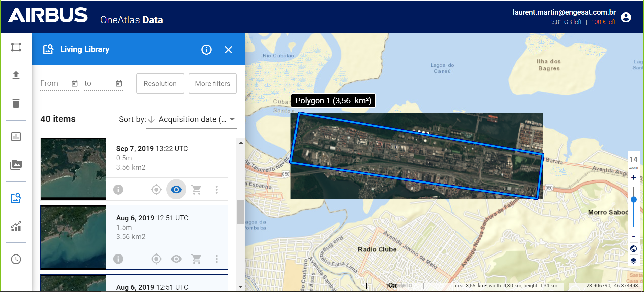Open the history clock icon in sidebar
The width and height of the screenshot is (644, 292).
tap(16, 259)
